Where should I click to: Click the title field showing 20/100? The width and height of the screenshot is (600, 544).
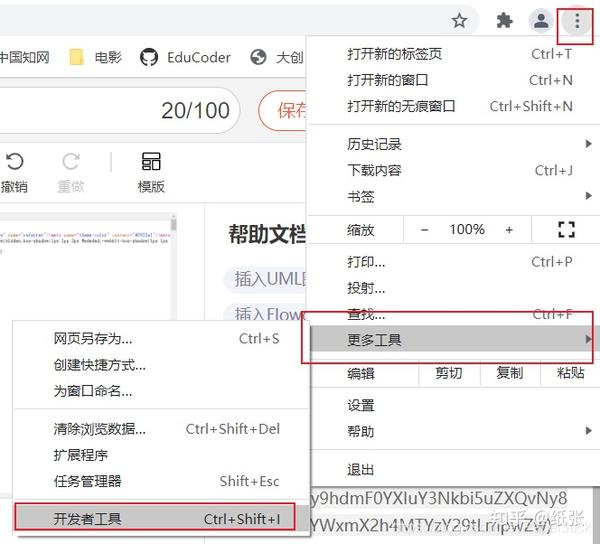pyautogui.click(x=119, y=111)
